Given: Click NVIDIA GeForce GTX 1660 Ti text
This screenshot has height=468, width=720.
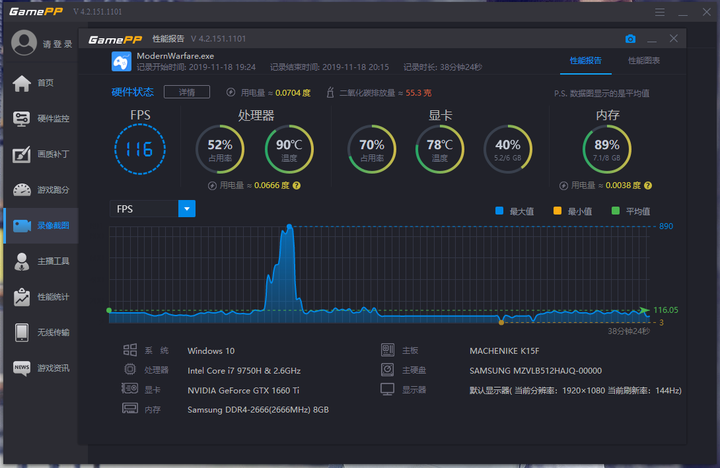Looking at the screenshot, I should coord(243,390).
